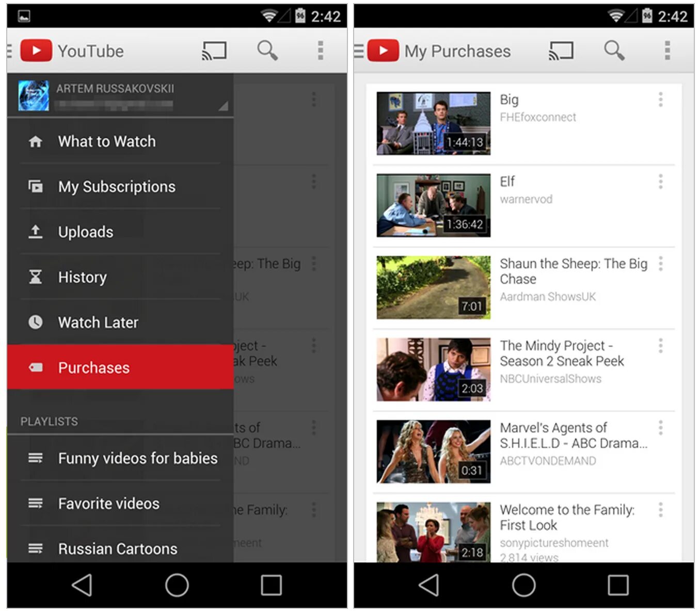
Task: Tap the Artem Russakovskii profile avatar
Action: (x=34, y=95)
